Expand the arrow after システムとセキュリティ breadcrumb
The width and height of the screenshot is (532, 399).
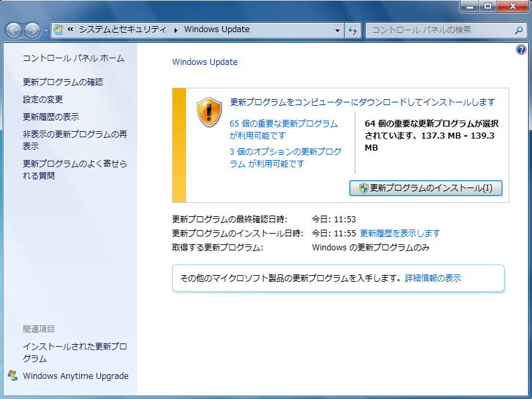(176, 30)
